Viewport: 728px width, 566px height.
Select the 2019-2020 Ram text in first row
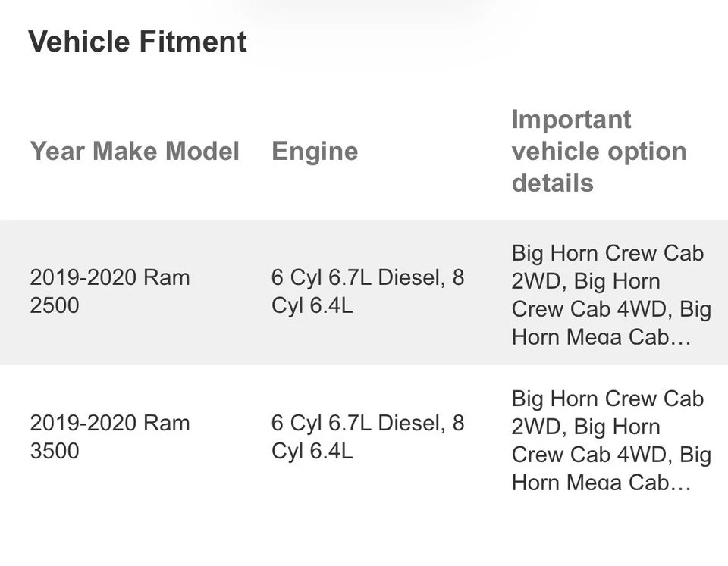coord(109,277)
